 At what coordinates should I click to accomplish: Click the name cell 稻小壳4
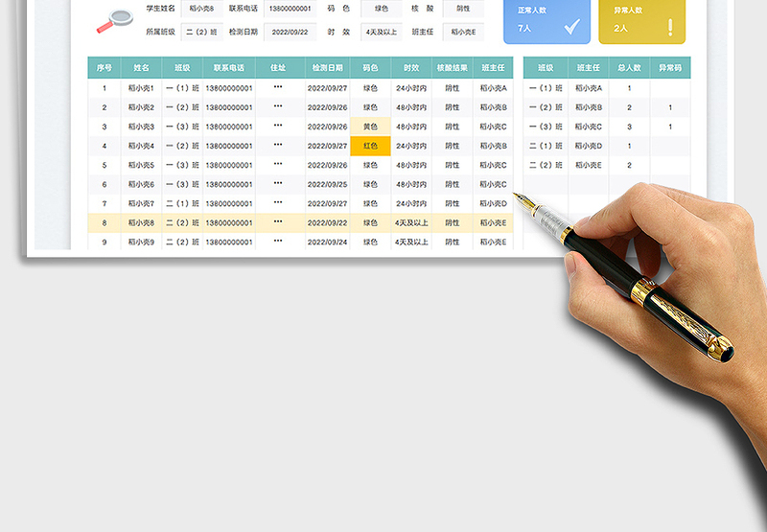coord(141,146)
